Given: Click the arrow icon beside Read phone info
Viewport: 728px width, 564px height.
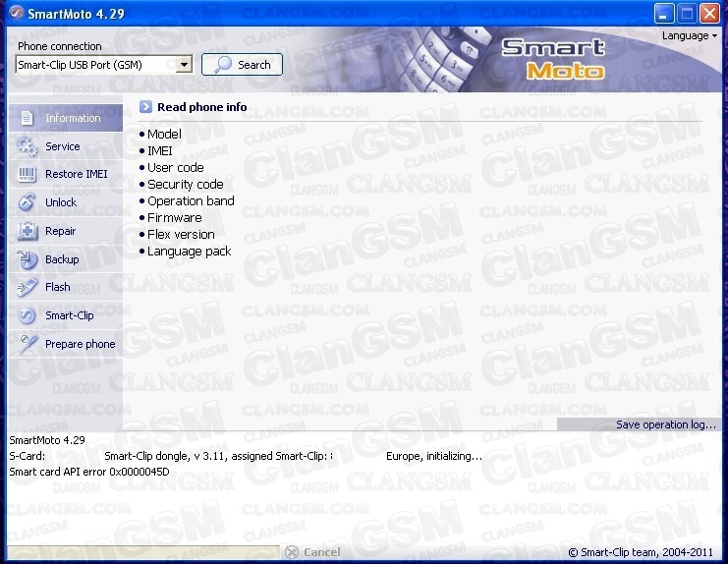Looking at the screenshot, I should tap(145, 107).
